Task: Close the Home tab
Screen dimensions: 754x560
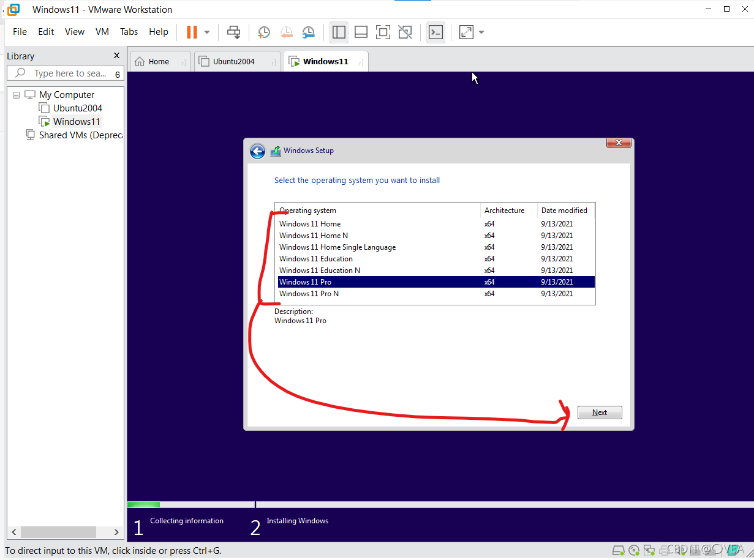Action: (x=184, y=62)
